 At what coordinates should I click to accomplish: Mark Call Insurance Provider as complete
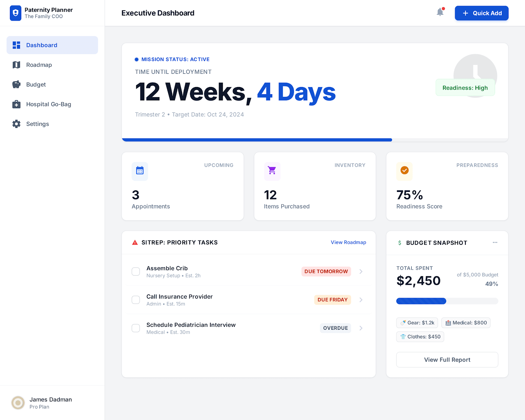136,300
